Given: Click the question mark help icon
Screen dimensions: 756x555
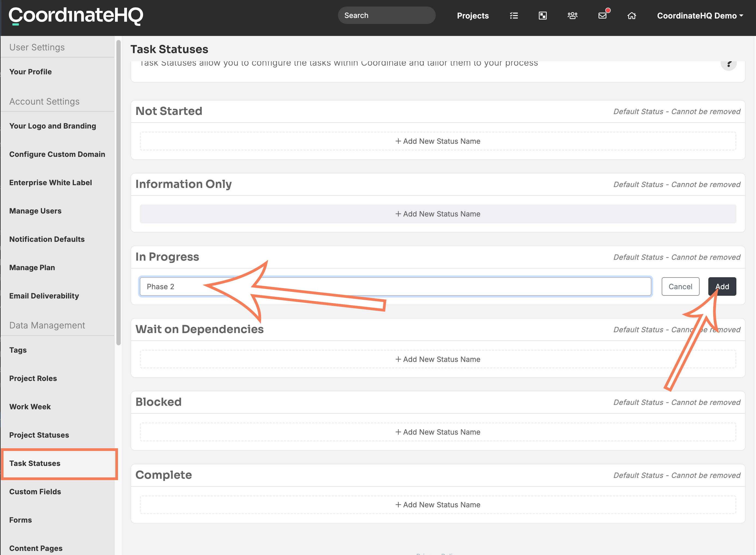Looking at the screenshot, I should pyautogui.click(x=728, y=63).
